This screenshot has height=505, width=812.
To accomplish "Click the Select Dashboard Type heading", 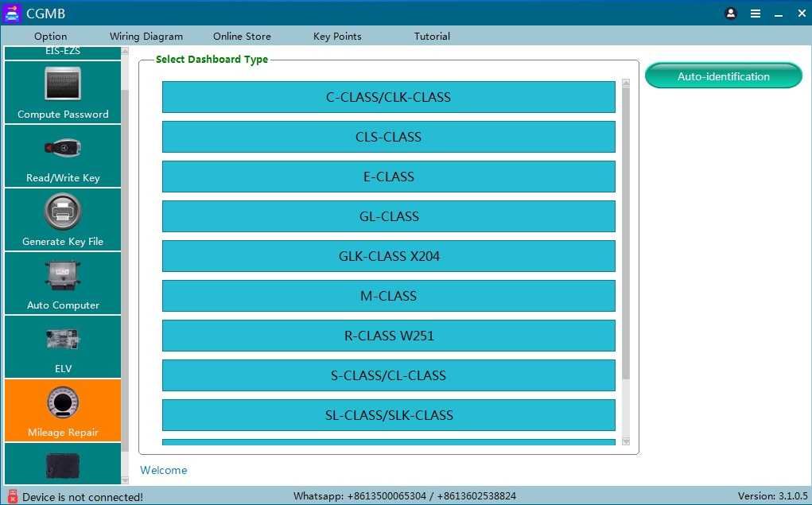I will tap(212, 59).
